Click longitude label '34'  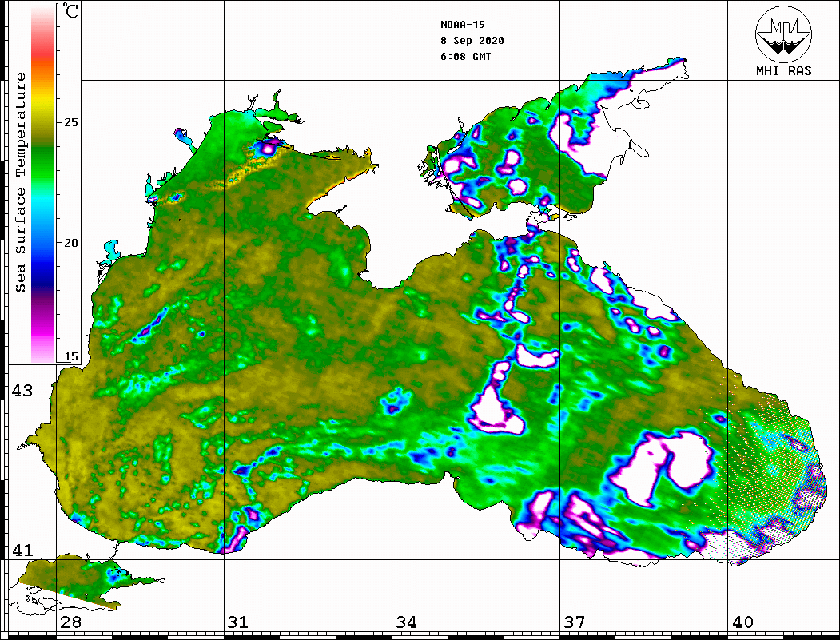[x=407, y=622]
